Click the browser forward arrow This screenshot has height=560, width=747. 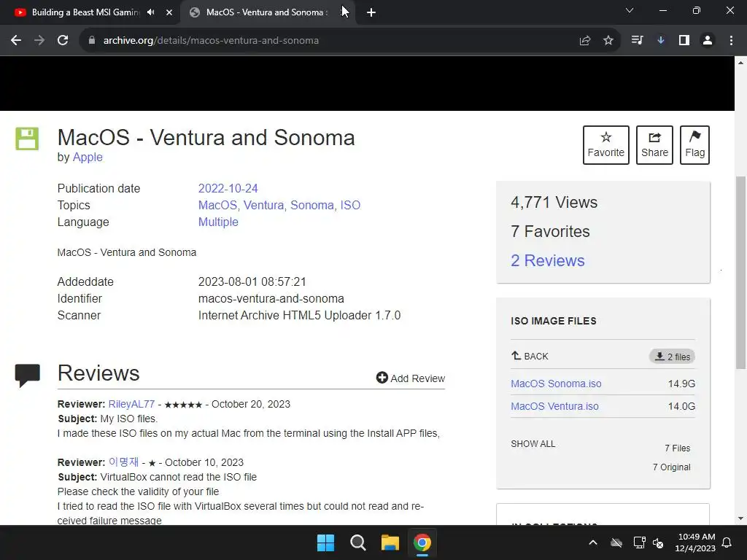tap(39, 41)
